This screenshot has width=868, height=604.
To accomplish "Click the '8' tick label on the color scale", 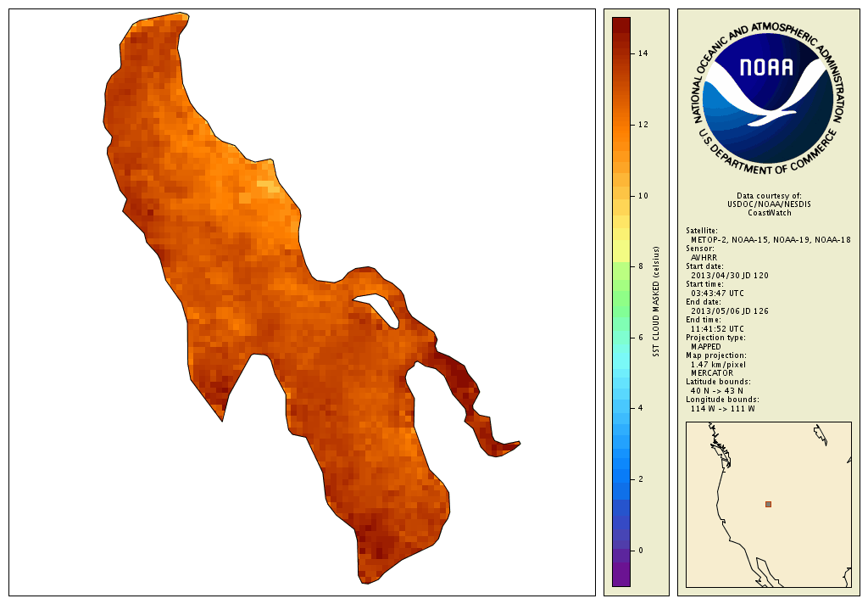I will click(x=641, y=266).
